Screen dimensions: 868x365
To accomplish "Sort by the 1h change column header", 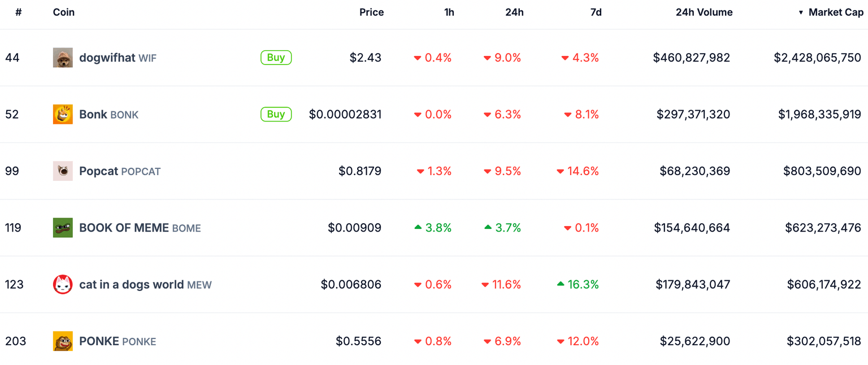I will [449, 12].
